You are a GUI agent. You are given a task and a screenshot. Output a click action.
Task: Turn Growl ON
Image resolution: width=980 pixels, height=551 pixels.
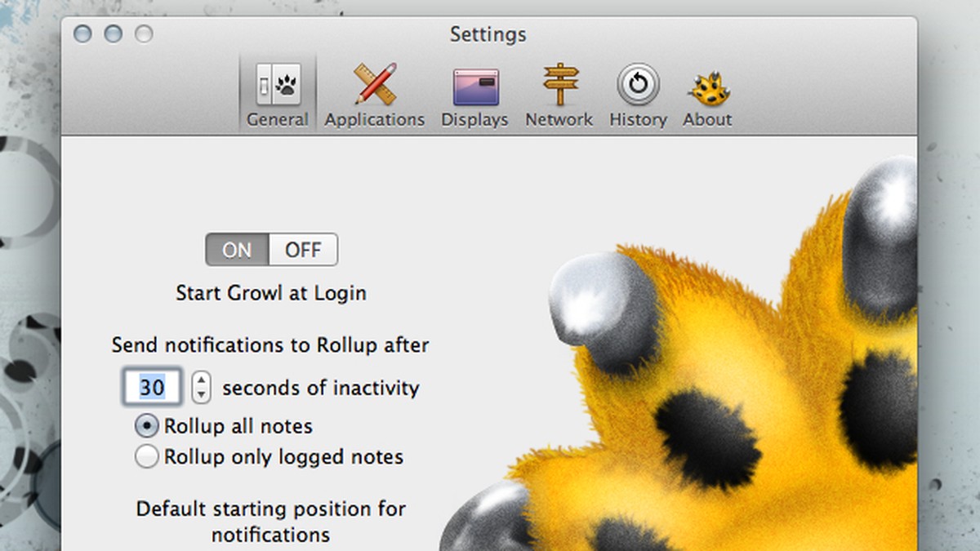click(237, 250)
